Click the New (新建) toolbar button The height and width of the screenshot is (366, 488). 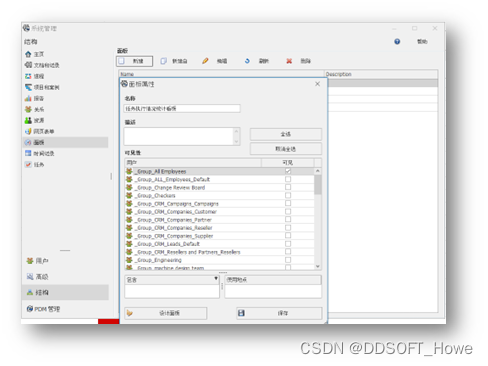point(135,61)
